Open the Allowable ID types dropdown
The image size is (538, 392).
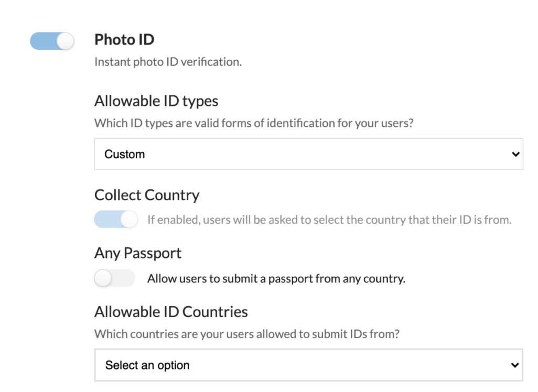click(x=308, y=154)
